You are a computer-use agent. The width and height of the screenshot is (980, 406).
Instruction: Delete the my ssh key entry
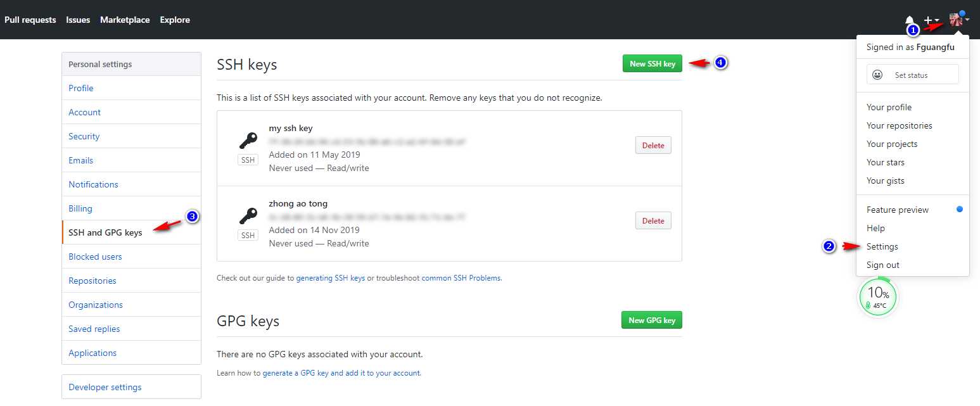pos(653,146)
